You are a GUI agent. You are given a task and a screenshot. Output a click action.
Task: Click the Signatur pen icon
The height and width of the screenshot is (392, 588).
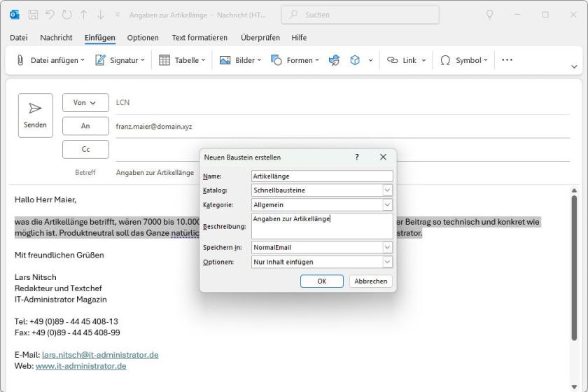coord(100,60)
